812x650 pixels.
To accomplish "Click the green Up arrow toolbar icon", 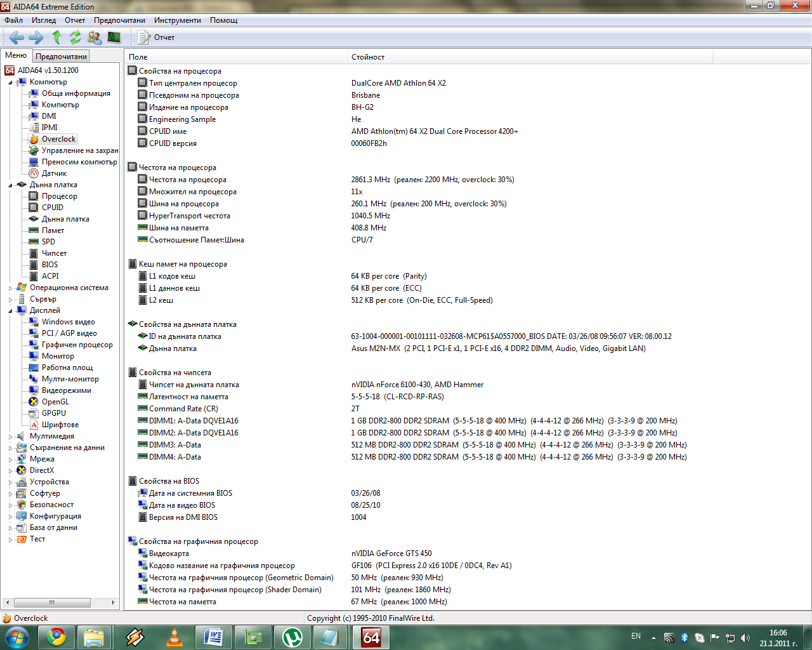I will (x=56, y=37).
